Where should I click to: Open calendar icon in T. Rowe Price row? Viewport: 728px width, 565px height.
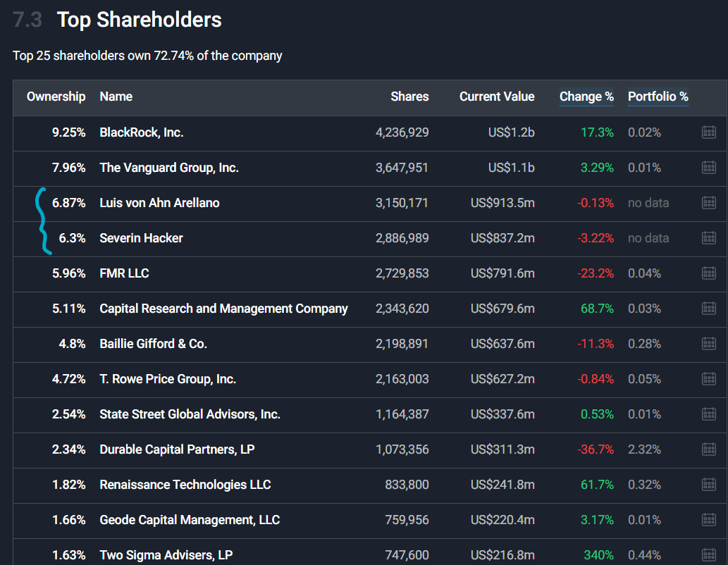[708, 379]
